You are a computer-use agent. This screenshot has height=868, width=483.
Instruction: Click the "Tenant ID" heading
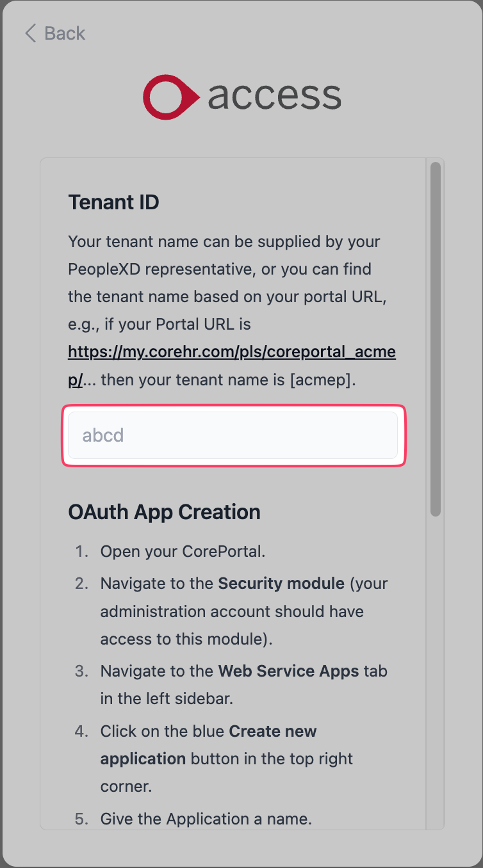point(113,202)
